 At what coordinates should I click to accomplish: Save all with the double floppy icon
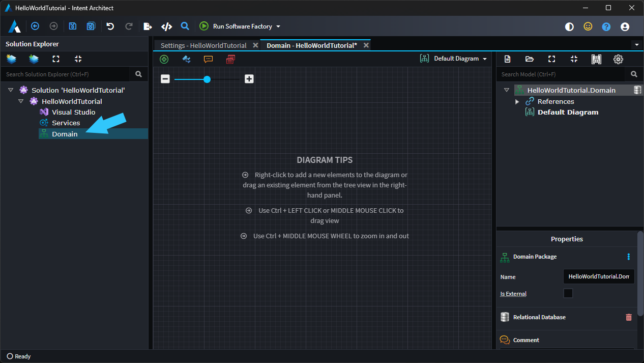pyautogui.click(x=91, y=26)
